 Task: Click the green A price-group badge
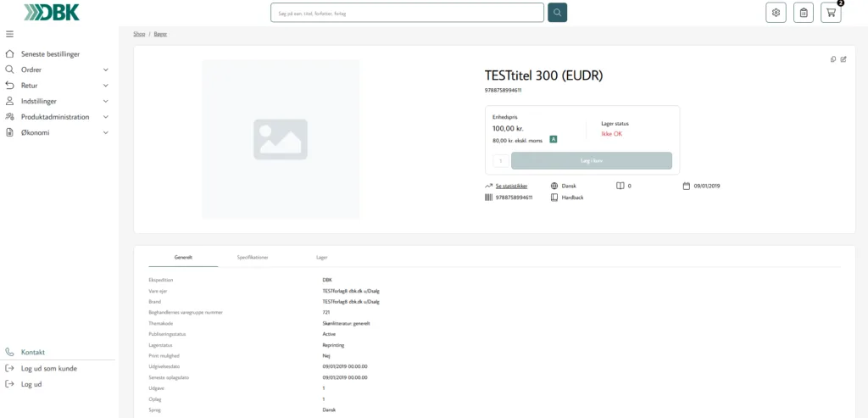click(553, 140)
